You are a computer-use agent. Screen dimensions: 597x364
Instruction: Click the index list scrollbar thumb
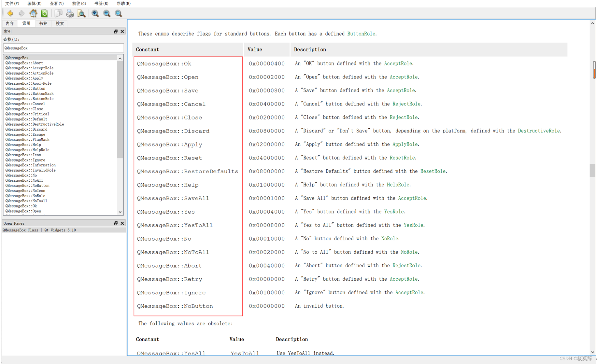pyautogui.click(x=120, y=110)
